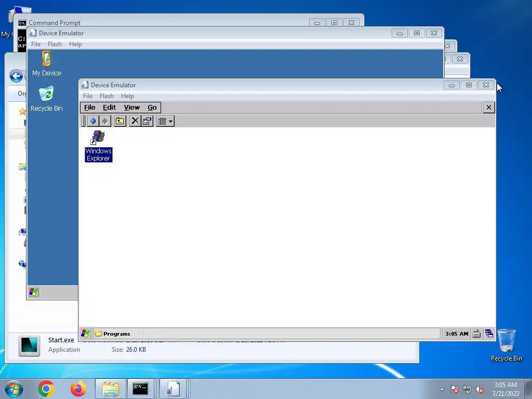Open the CE input panel keyboard icon

[x=476, y=334]
